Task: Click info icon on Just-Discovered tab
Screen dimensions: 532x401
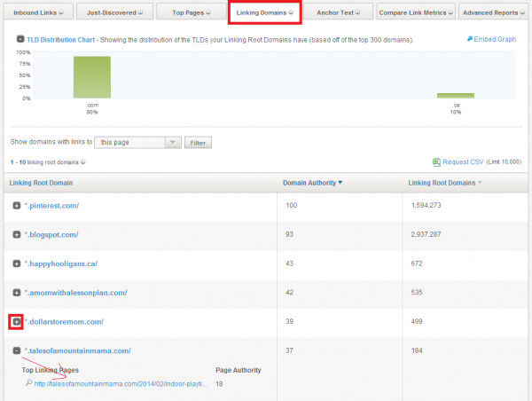Action: point(140,12)
